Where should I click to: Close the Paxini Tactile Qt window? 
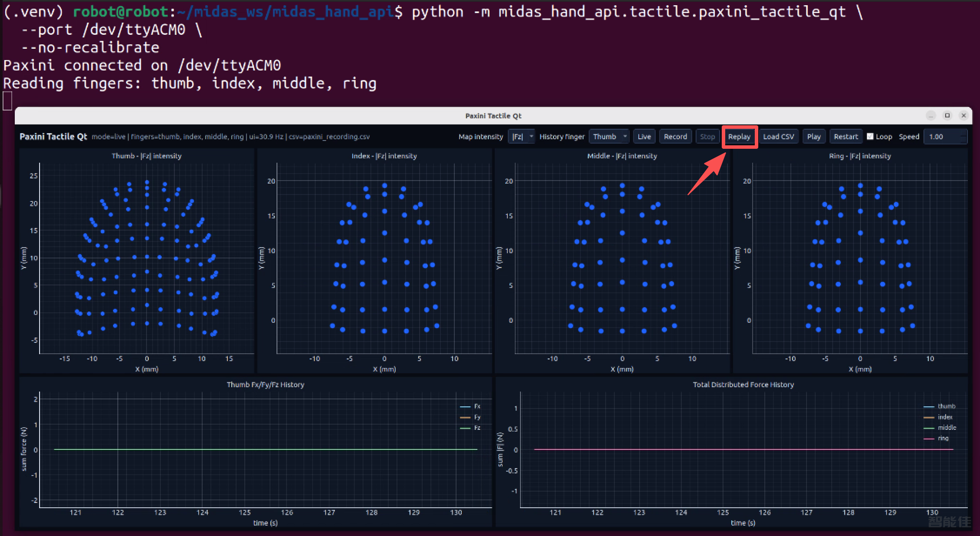click(x=963, y=115)
